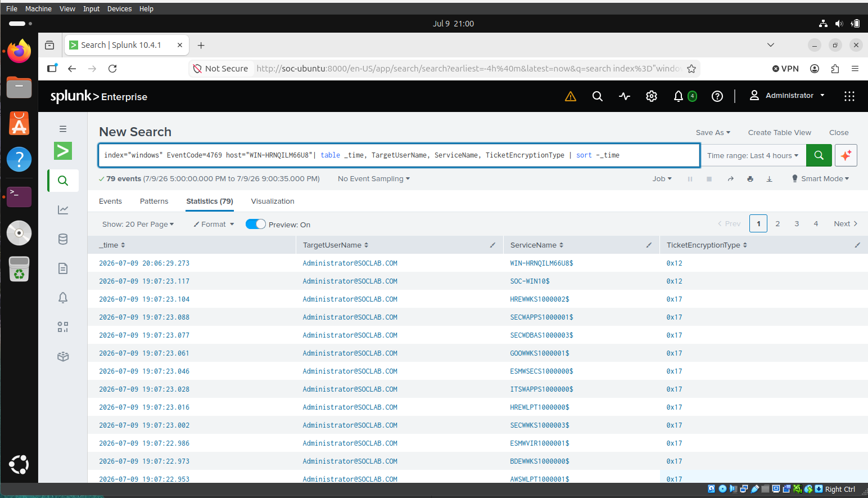Viewport: 868px width, 498px height.
Task: Open the Splunk header search icon
Action: [x=598, y=96]
